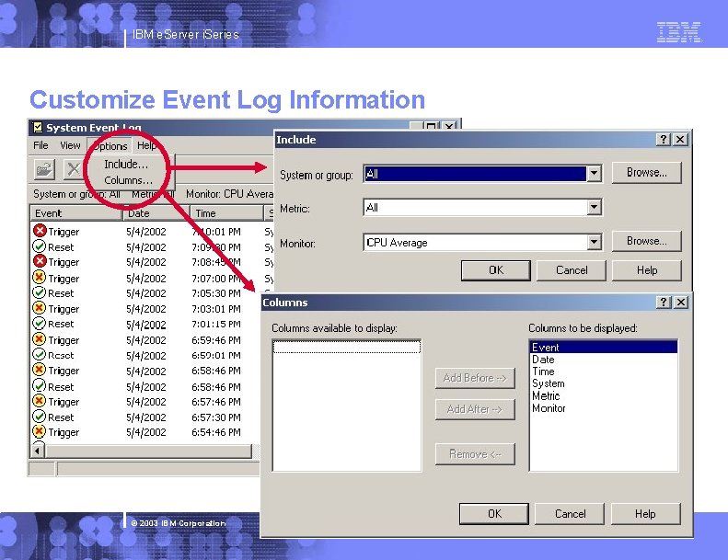728x560 pixels.
Task: Click time cell 6:57:46 PM
Action: [216, 401]
